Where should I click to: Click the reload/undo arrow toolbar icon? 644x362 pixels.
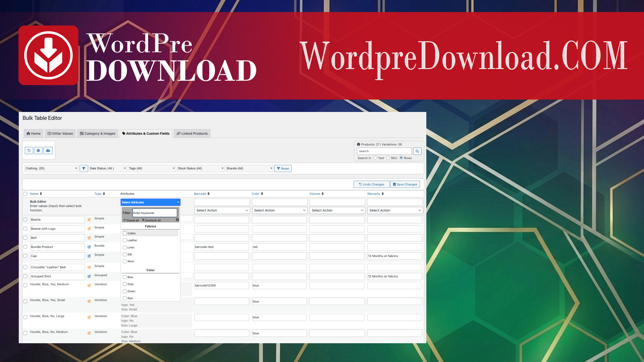29,150
